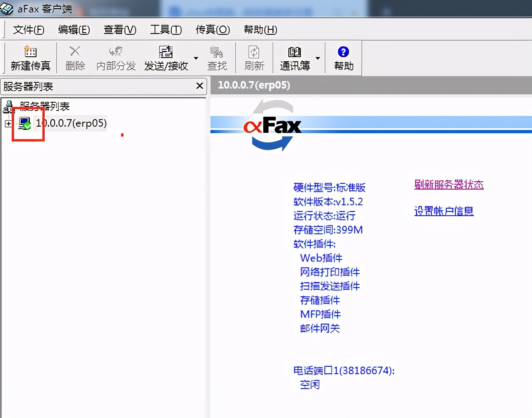The image size is (532, 418).
Task: Click the blue Help (帮助) question icon
Action: [343, 52]
